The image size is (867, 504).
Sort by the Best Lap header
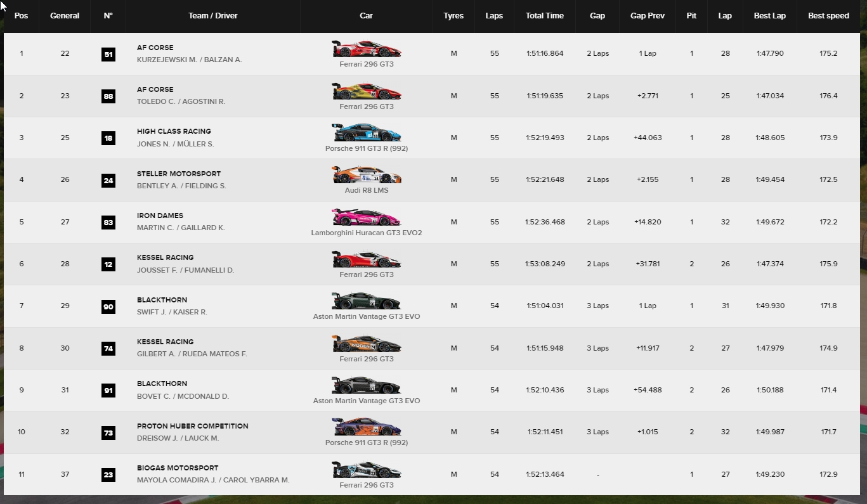click(x=770, y=16)
